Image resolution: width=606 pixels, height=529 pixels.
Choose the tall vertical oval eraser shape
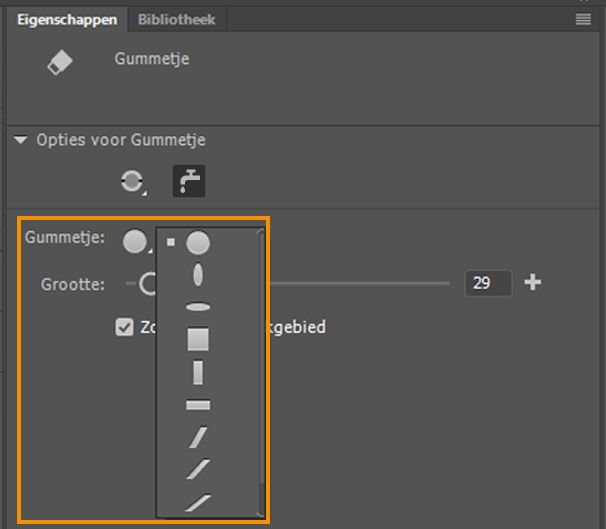[x=198, y=274]
